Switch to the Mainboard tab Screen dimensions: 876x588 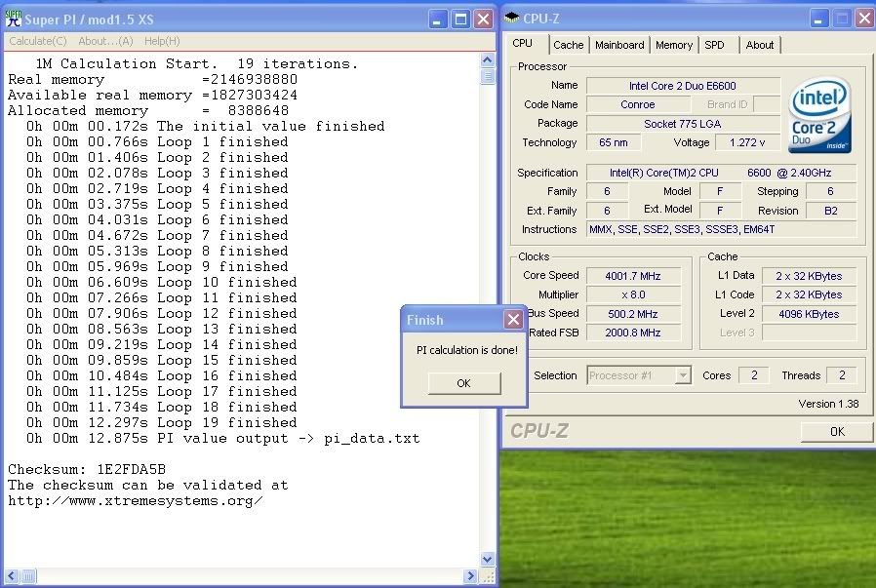tap(619, 45)
